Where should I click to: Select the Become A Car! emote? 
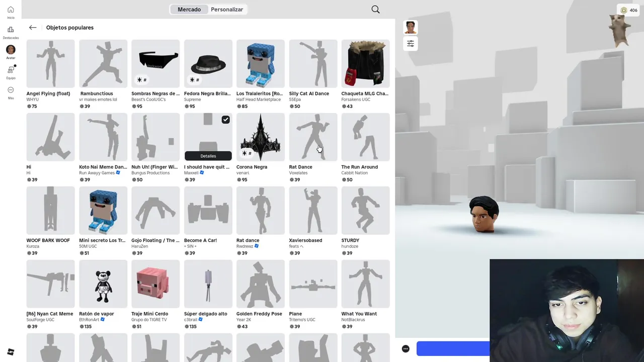point(208,211)
